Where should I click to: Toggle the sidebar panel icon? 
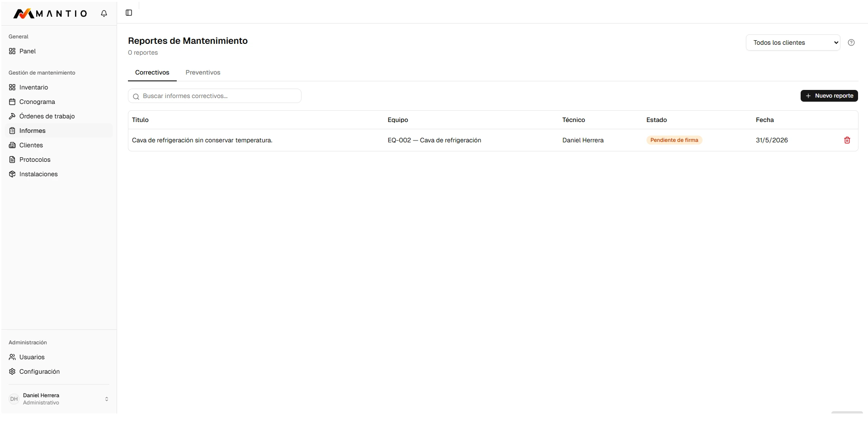point(129,13)
